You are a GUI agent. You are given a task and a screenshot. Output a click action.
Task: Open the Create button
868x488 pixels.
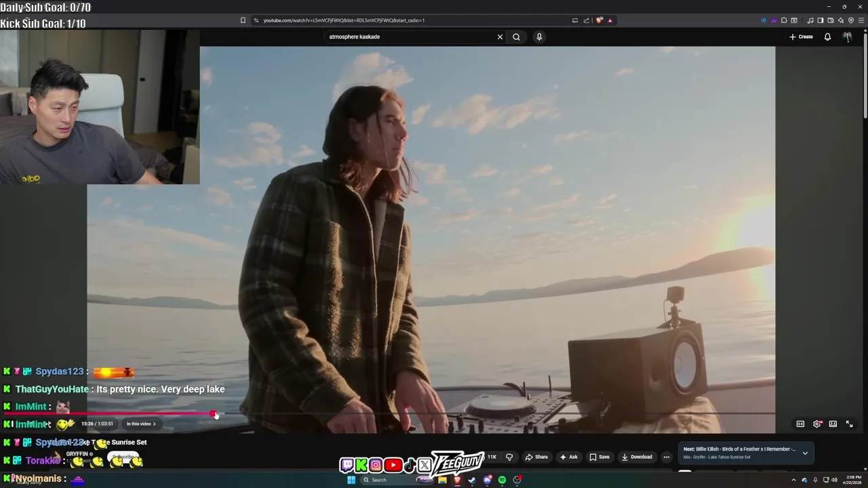click(801, 37)
